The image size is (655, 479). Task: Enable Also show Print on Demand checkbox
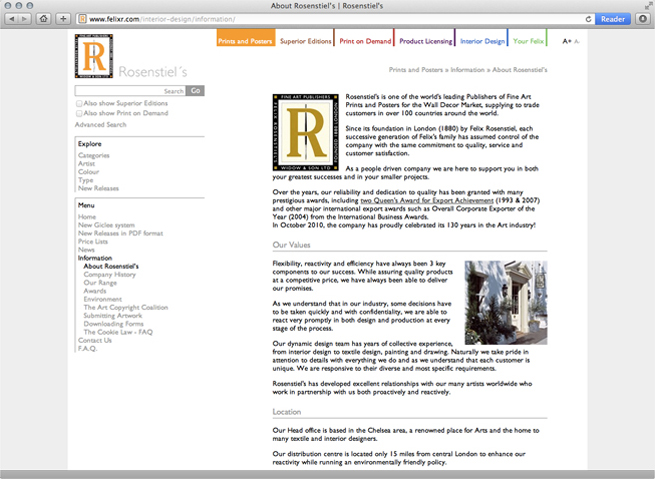pyautogui.click(x=79, y=113)
